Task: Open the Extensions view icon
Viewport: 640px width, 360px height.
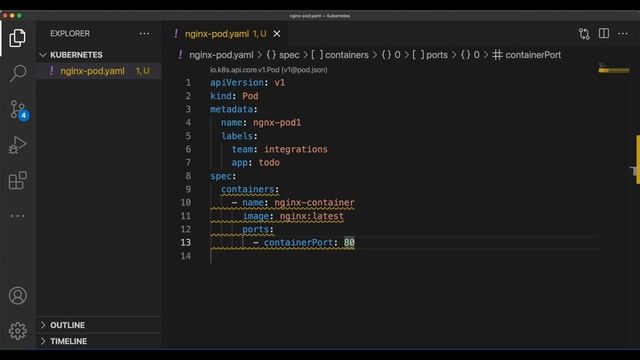Action: (x=18, y=180)
